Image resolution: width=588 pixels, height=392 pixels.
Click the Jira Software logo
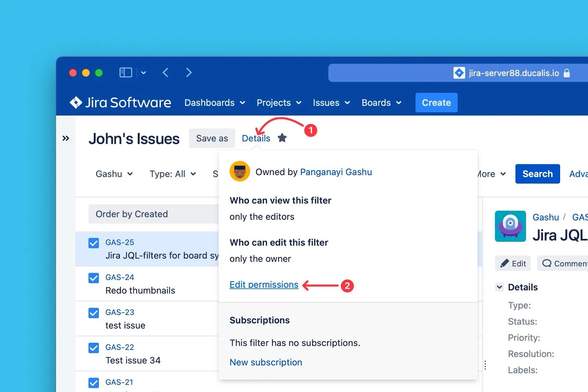[120, 103]
